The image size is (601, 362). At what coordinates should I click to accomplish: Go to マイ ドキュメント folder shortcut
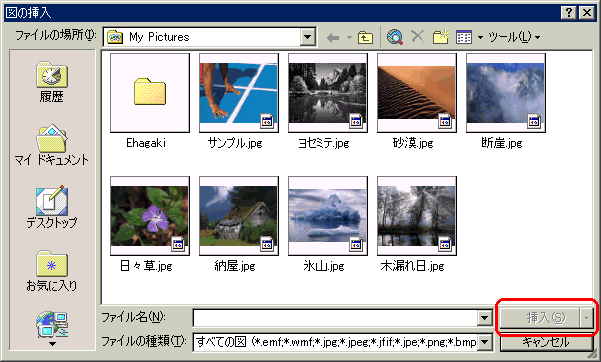point(52,145)
